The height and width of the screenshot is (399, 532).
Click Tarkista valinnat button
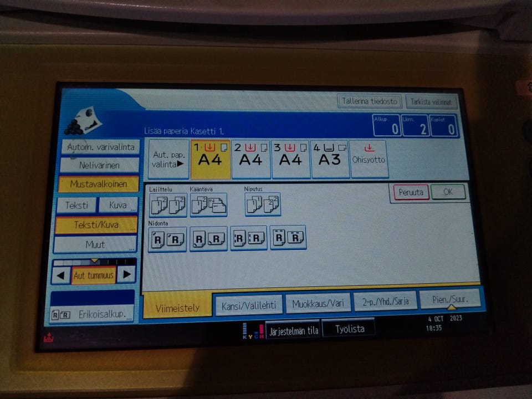pos(431,102)
